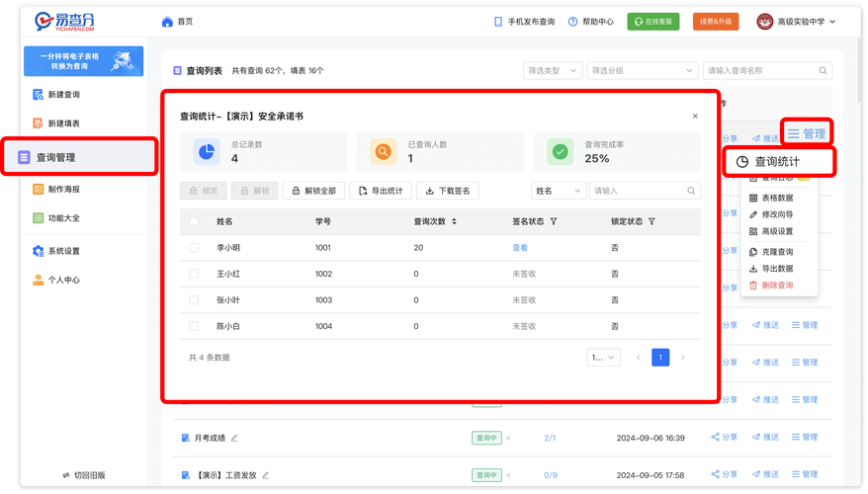Viewport: 868px width, 494px height.
Task: Click edit pencil next to 【演示】工资发放
Action: [266, 475]
